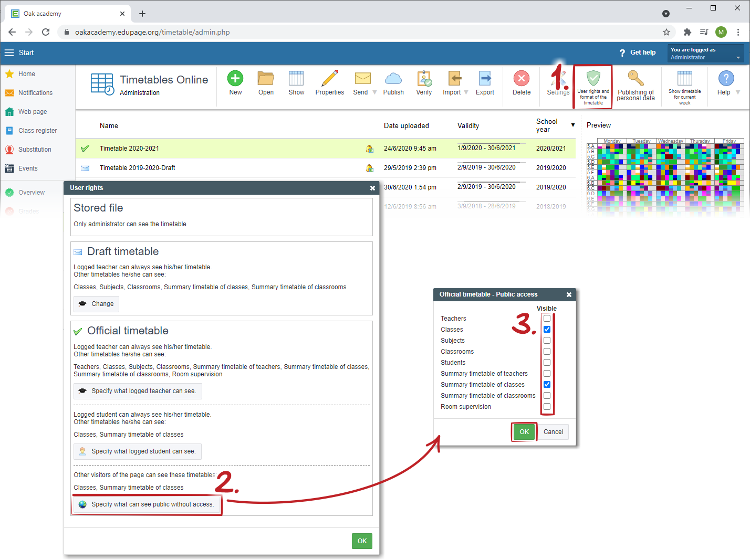
Task: Open Substitution in sidebar
Action: click(35, 150)
